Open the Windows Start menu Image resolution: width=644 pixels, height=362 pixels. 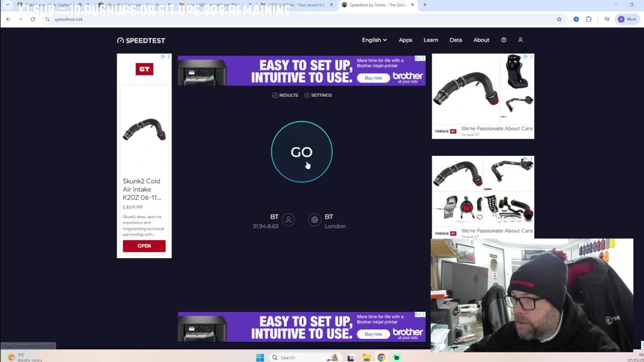click(260, 357)
